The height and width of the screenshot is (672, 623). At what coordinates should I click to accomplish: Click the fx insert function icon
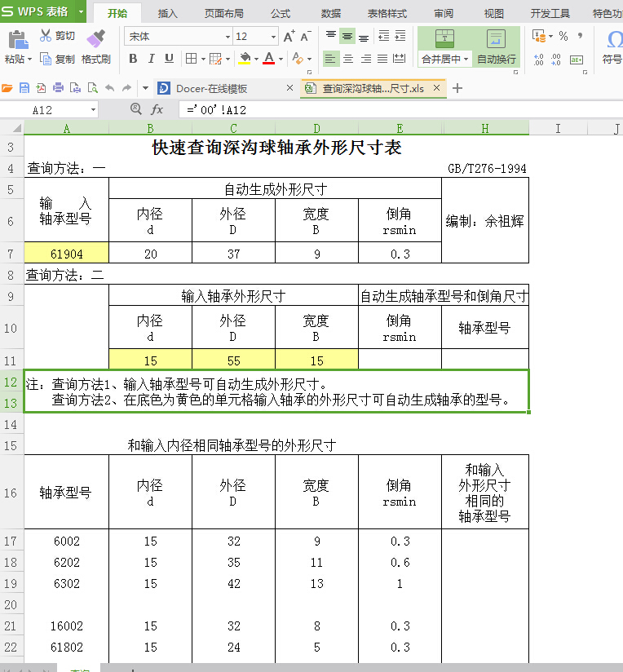(x=157, y=110)
